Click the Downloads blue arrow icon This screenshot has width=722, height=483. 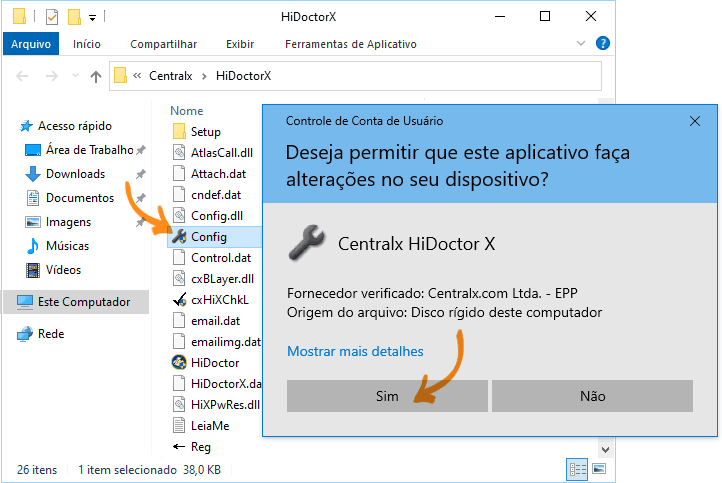coord(32,174)
